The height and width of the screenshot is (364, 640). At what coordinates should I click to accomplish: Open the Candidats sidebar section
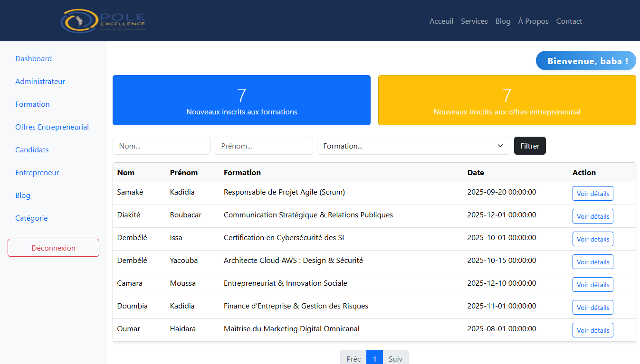tap(32, 150)
